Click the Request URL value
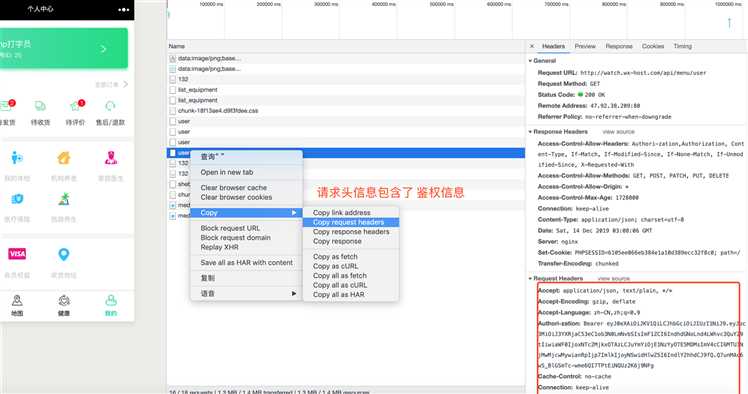Screen dimensions: 748x394 [643, 73]
